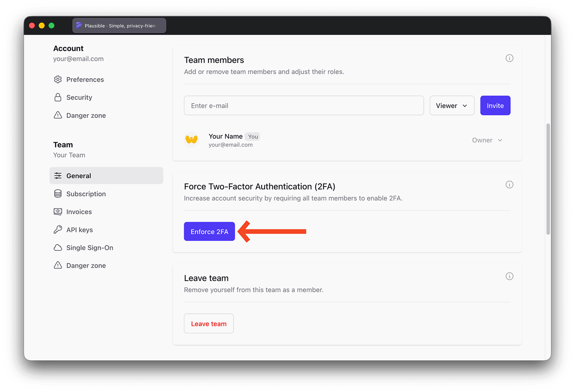
Task: Click the Security lock icon
Action: point(58,97)
